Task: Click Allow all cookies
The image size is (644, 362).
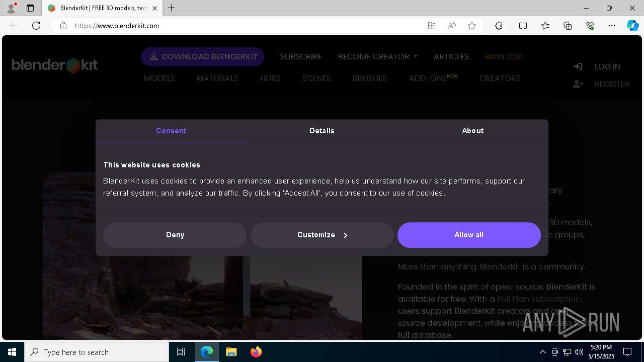Action: pos(469,235)
